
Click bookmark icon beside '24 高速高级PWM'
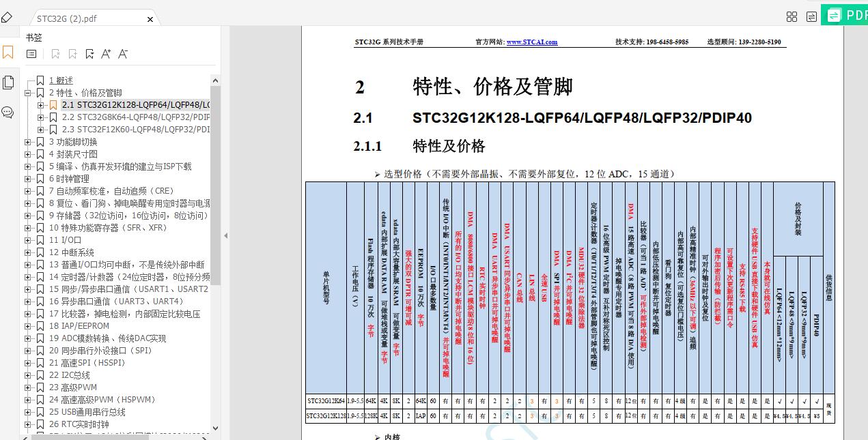click(41, 400)
